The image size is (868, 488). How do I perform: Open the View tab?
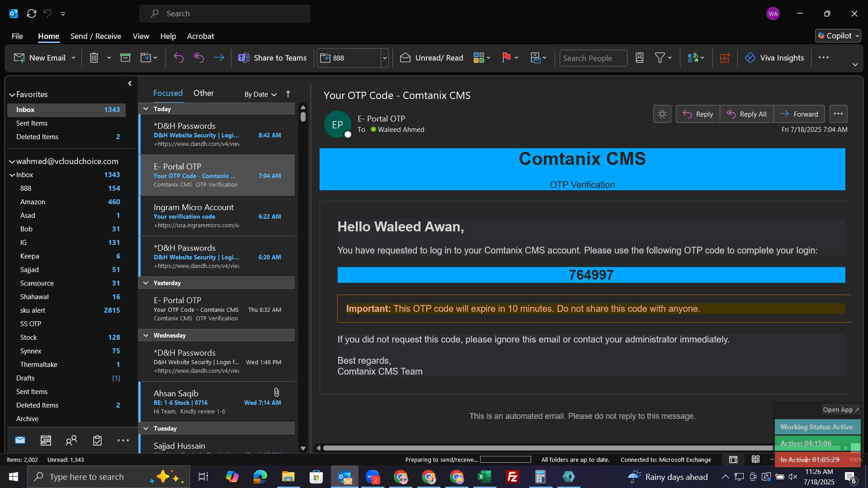pos(141,36)
